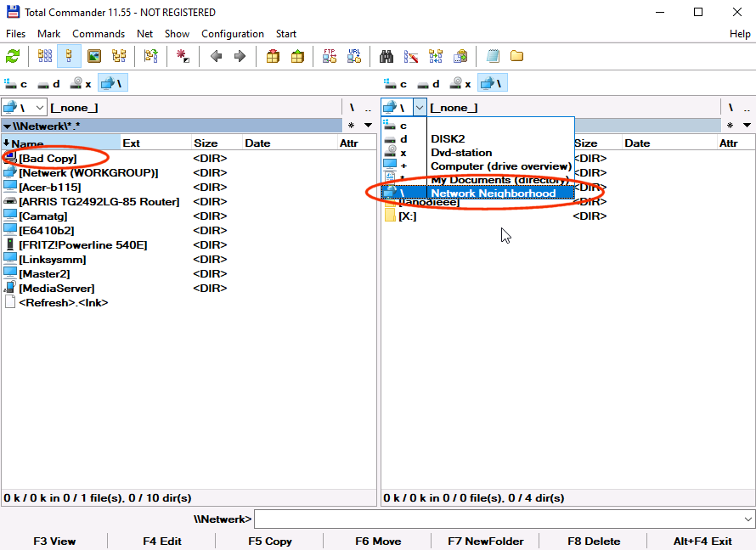Click the Alt+F4 Exit button
This screenshot has height=550, width=756.
pos(702,541)
